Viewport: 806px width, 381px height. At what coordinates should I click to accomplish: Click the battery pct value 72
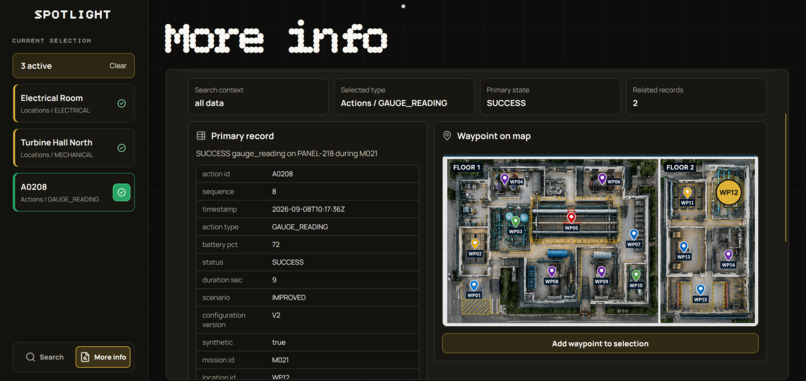pos(276,245)
